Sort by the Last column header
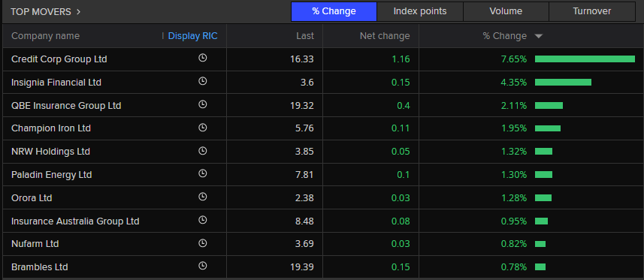Viewport: 644px width, 280px height. coord(305,36)
